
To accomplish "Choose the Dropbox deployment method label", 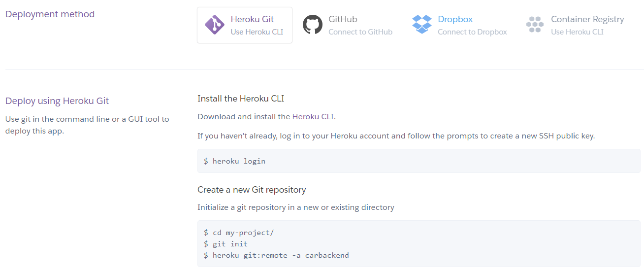I will [x=455, y=19].
